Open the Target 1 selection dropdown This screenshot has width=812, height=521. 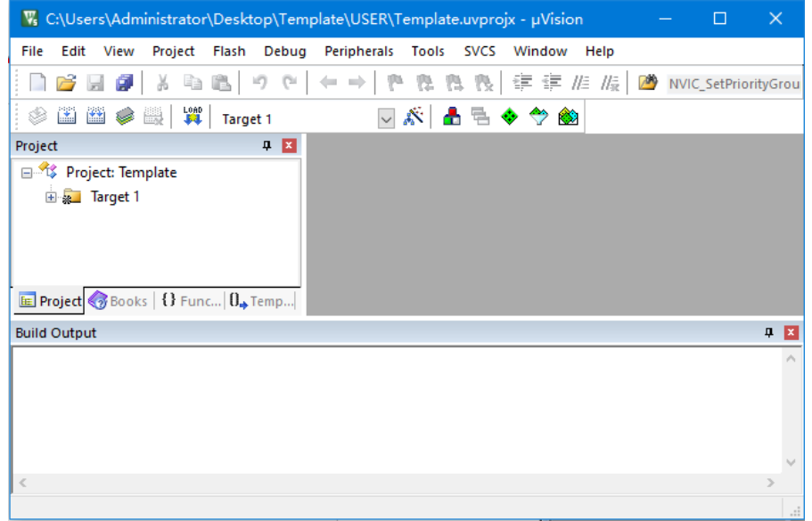click(x=385, y=118)
